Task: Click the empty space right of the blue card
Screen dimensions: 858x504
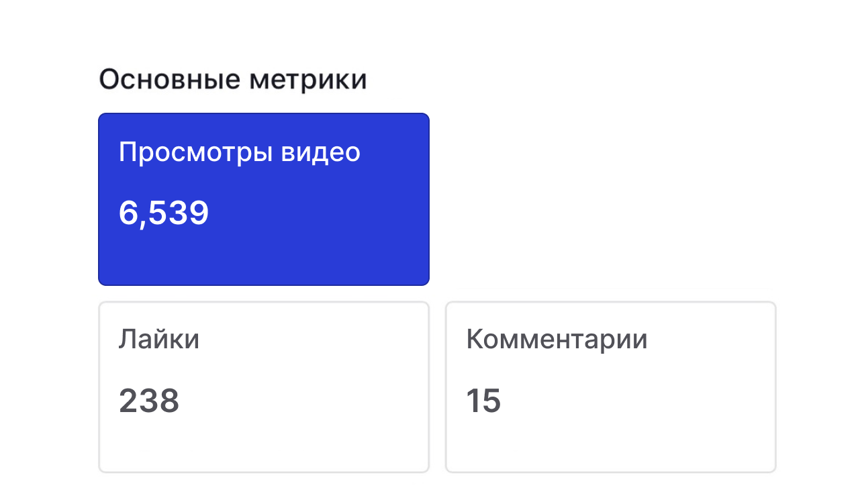Action: point(604,199)
